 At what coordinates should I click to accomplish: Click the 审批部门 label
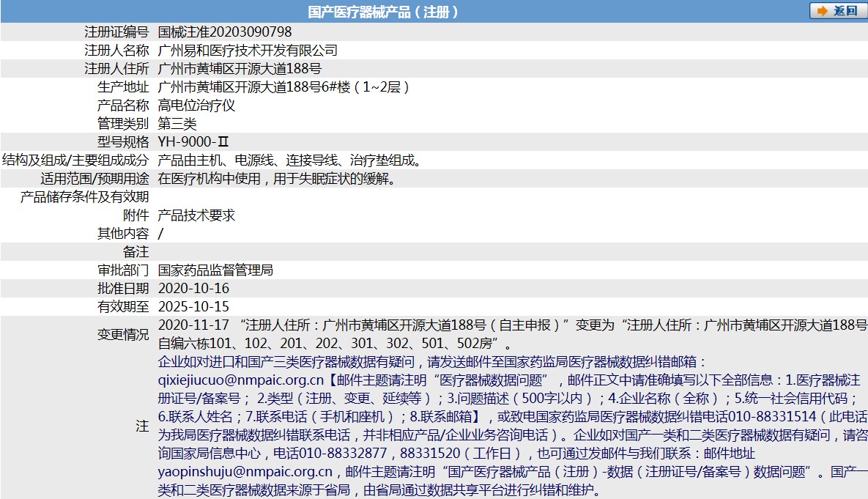[123, 270]
